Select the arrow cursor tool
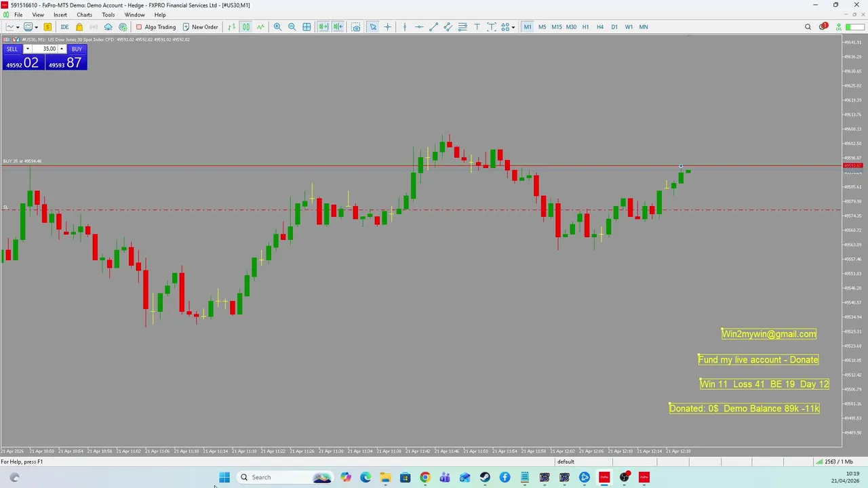The height and width of the screenshot is (488, 868). [x=373, y=27]
